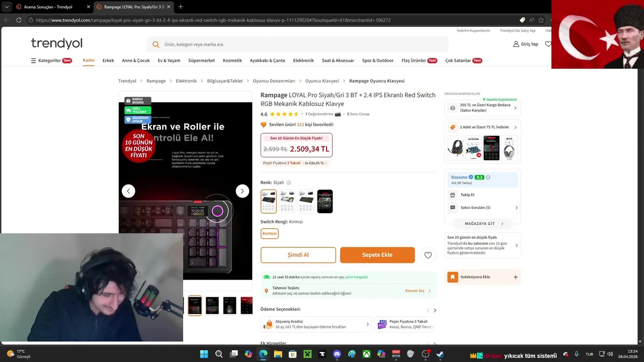Image resolution: width=644 pixels, height=362 pixels.
Task: Click the microphone icon in system tray
Action: 576,354
